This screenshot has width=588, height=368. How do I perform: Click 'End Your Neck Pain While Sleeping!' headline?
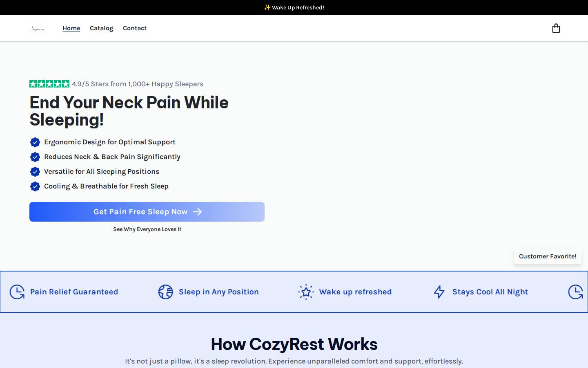(129, 111)
